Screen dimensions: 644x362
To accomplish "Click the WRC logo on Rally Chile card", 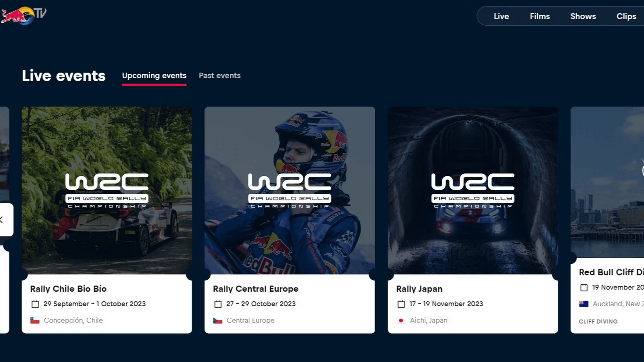I will pos(107,190).
